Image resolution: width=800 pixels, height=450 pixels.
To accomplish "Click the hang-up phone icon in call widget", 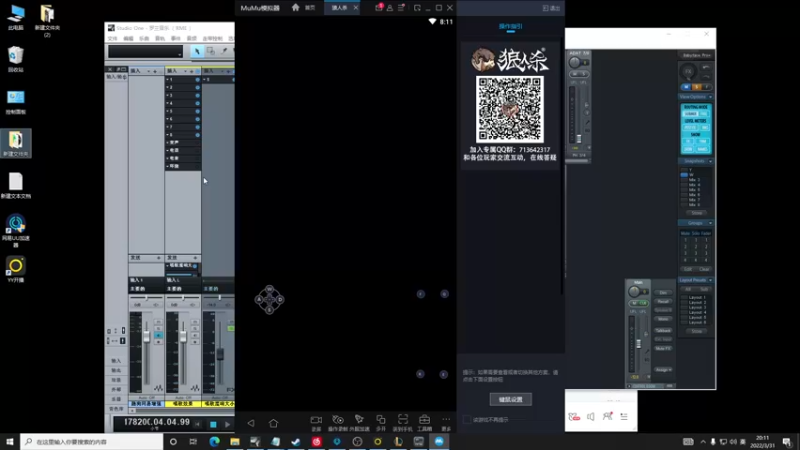I will [x=574, y=417].
